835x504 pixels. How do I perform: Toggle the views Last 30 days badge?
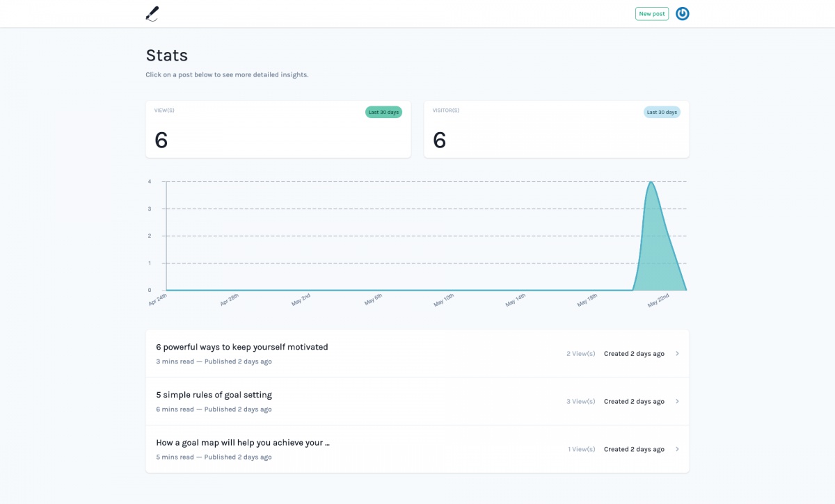[x=383, y=112]
